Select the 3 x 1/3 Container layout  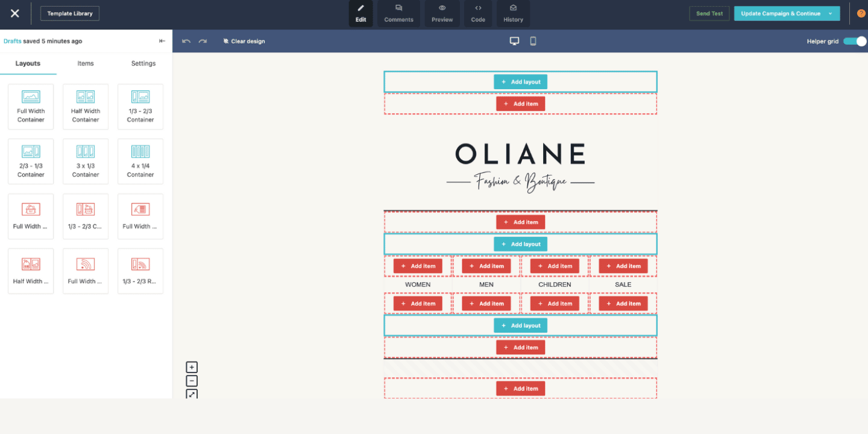pos(86,162)
